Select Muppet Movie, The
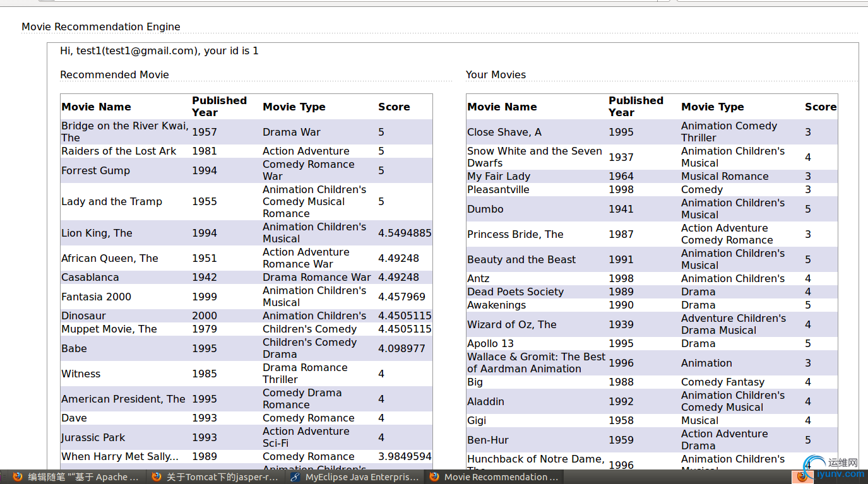Image resolution: width=868 pixels, height=484 pixels. tap(109, 329)
